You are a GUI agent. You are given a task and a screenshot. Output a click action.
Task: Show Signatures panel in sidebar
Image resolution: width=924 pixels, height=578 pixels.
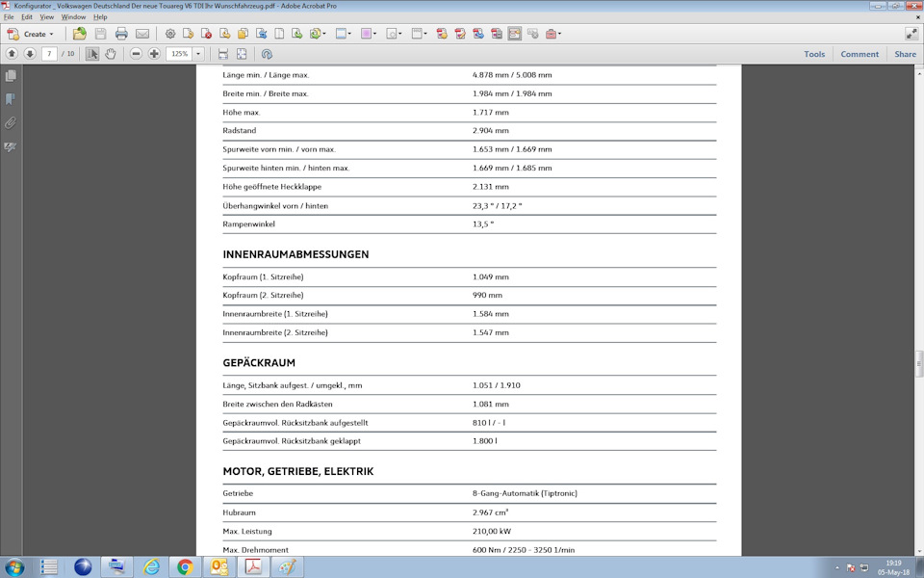coord(11,146)
